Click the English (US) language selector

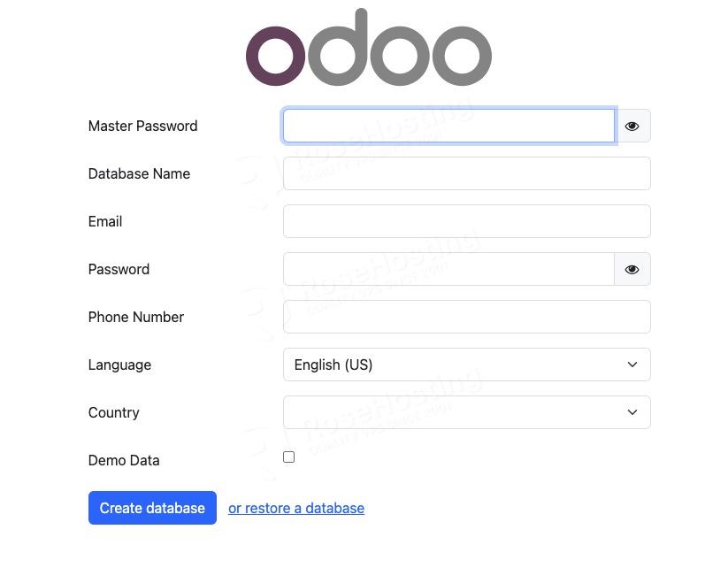coord(466,365)
